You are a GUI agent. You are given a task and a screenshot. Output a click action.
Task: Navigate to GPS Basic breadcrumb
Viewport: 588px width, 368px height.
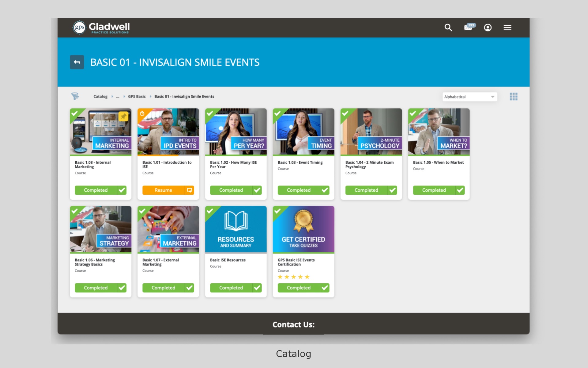coord(137,97)
